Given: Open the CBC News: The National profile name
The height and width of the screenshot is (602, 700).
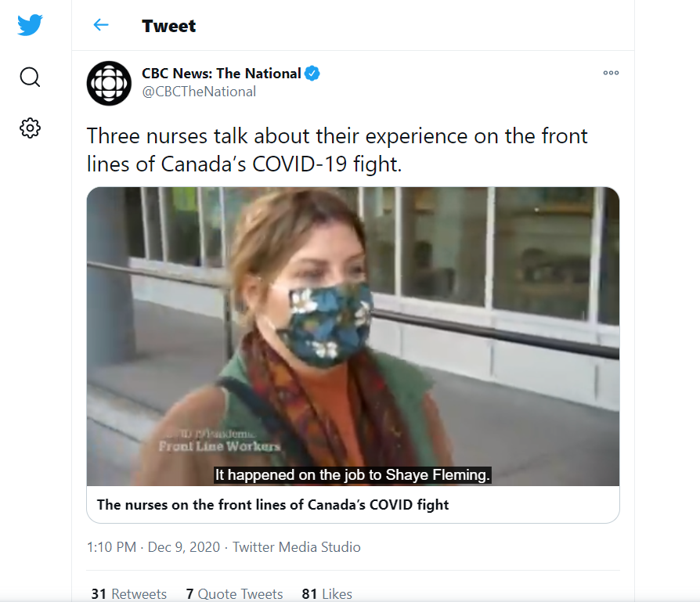Looking at the screenshot, I should (x=222, y=74).
